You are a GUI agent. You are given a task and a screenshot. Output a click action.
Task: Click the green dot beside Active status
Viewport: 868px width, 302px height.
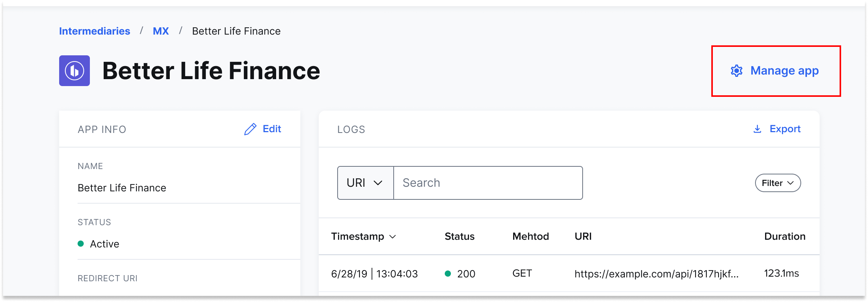click(81, 244)
